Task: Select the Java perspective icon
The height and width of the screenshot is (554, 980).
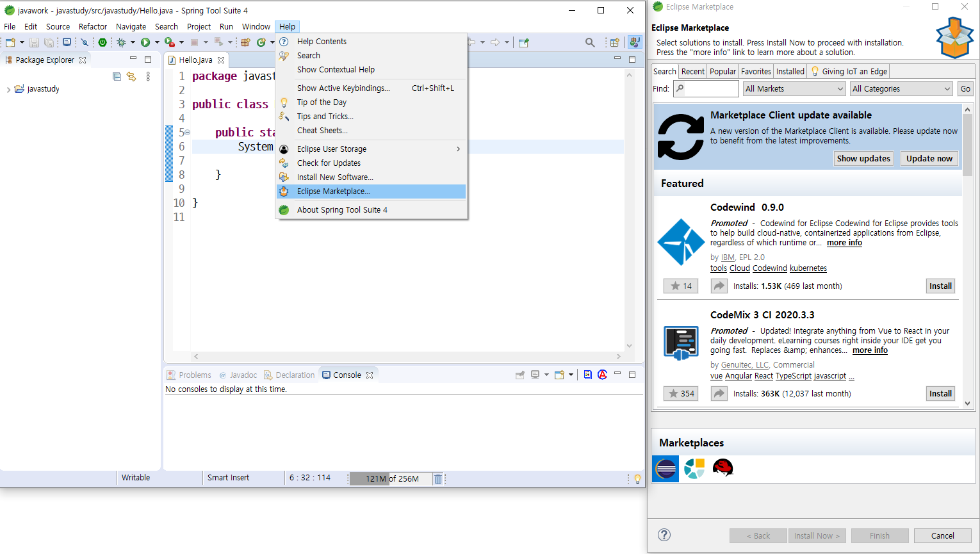Action: tap(635, 42)
